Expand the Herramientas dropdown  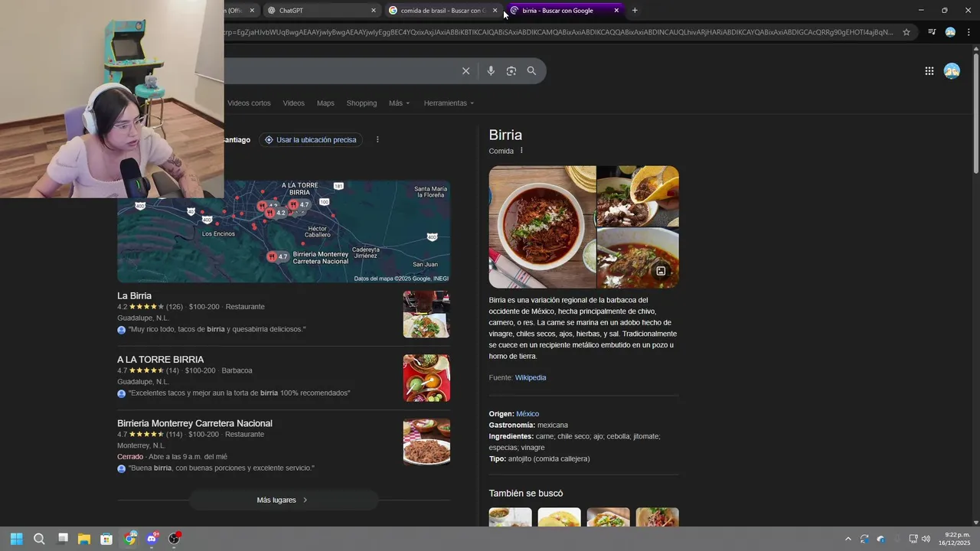[x=449, y=103]
